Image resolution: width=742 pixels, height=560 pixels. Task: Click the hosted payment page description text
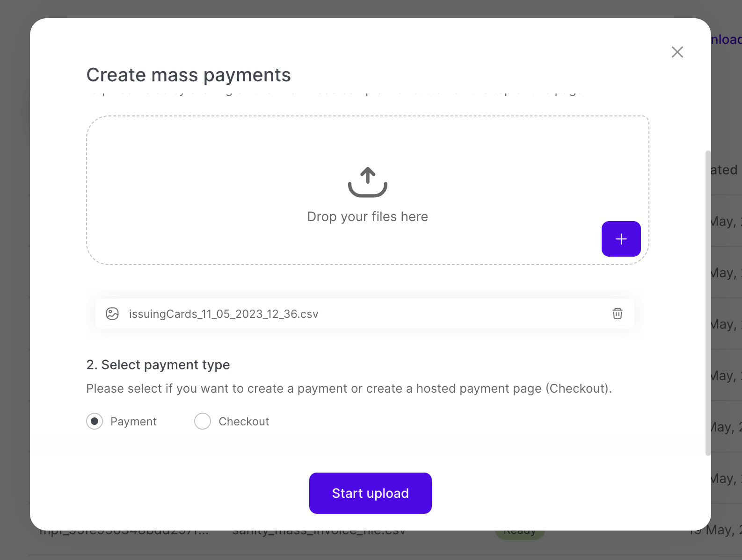349,389
